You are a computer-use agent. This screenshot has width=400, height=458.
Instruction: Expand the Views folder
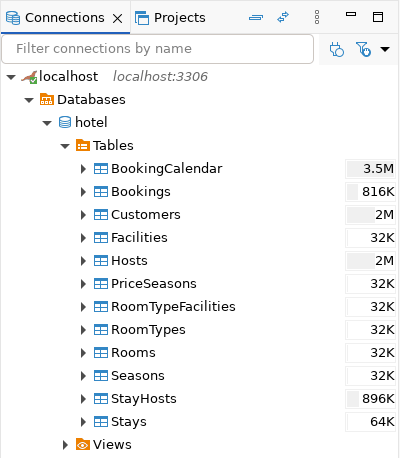65,445
